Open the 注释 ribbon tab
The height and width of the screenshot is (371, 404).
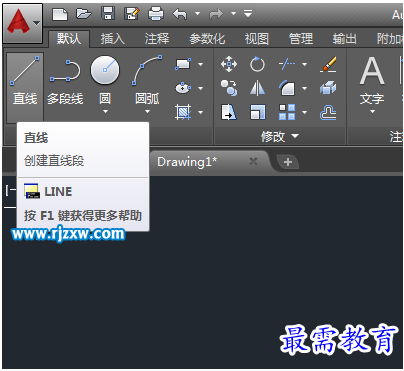click(157, 39)
